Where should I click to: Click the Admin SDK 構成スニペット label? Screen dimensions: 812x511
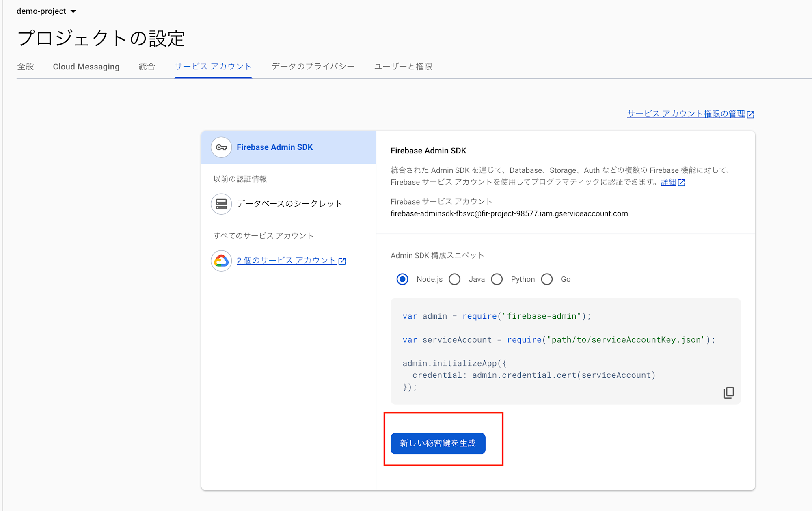pos(437,255)
